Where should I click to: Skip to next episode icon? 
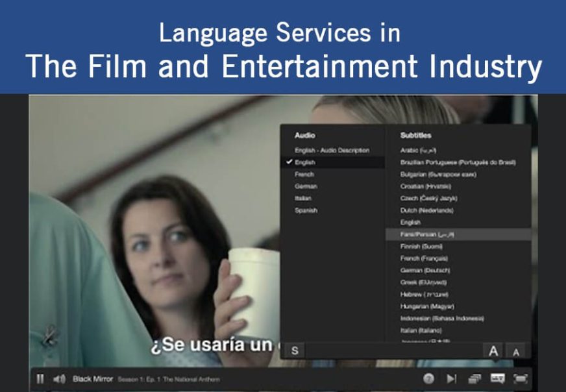click(451, 378)
